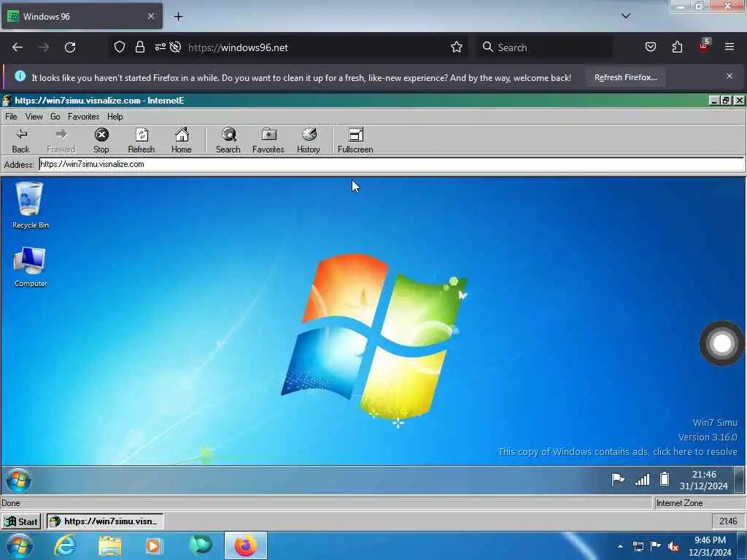This screenshot has width=747, height=560.
Task: Open Search in InternetE toolbar
Action: (x=228, y=141)
